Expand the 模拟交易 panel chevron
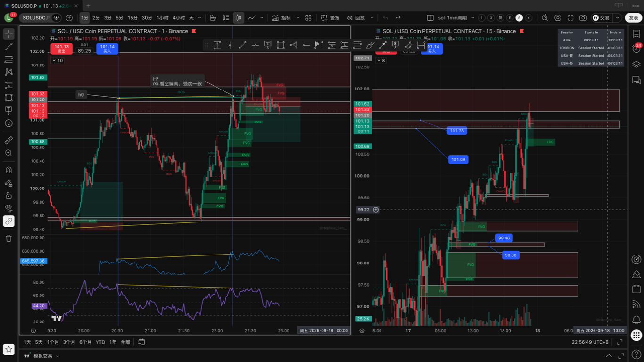 (58, 356)
